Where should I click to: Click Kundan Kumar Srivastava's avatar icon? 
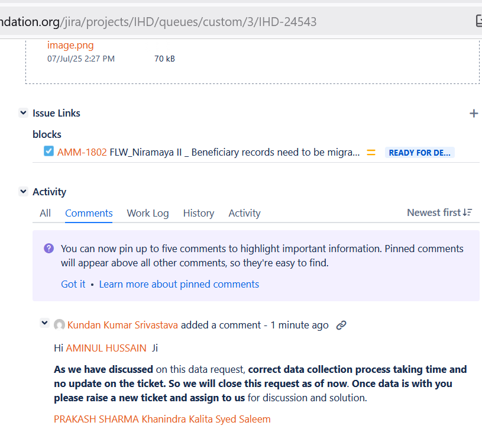59,325
